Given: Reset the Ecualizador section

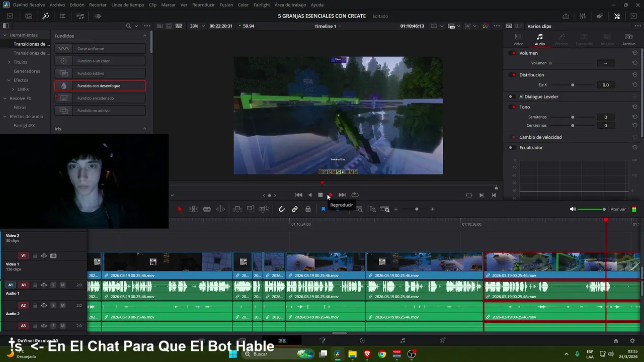Looking at the screenshot, I should point(635,147).
